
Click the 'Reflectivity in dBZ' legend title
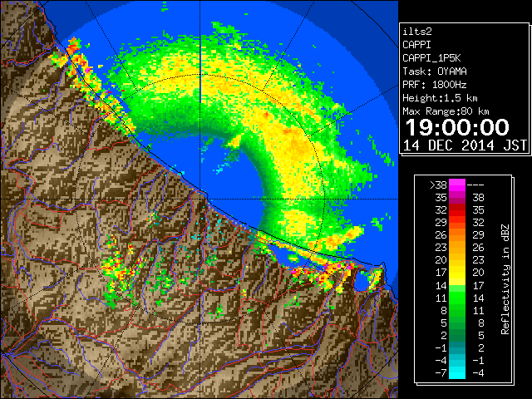(505, 279)
